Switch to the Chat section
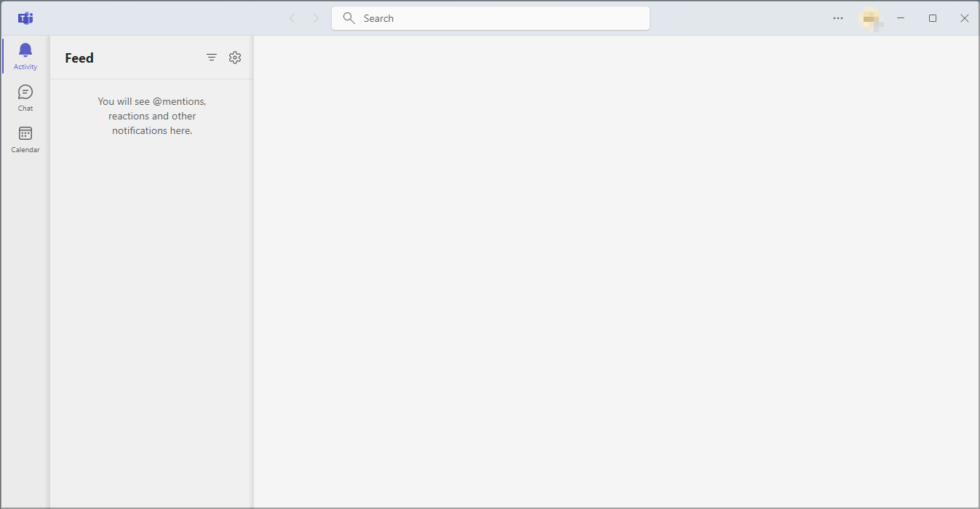The height and width of the screenshot is (509, 980). click(x=25, y=98)
